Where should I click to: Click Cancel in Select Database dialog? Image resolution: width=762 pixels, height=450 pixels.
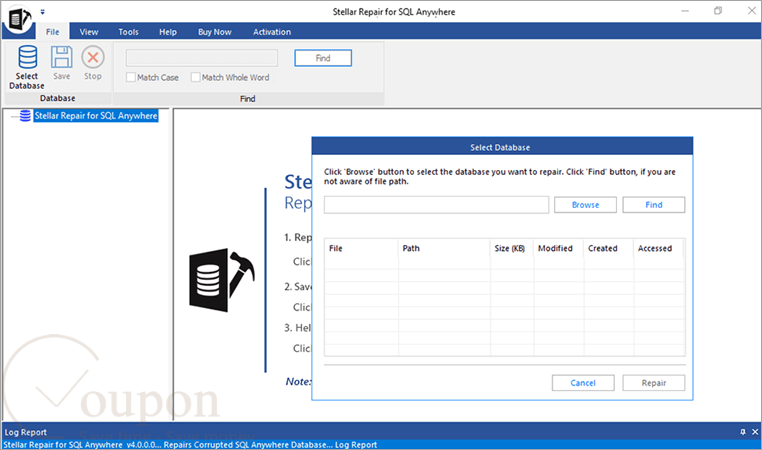pos(583,382)
